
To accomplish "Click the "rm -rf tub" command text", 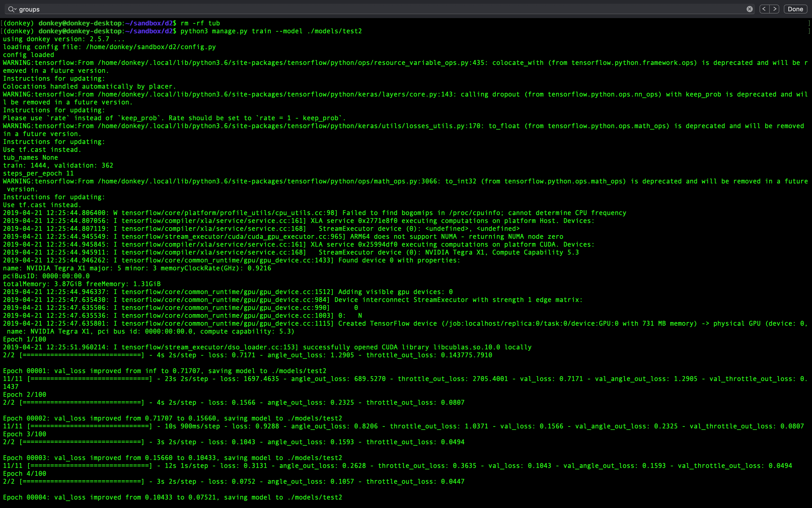I will [200, 23].
